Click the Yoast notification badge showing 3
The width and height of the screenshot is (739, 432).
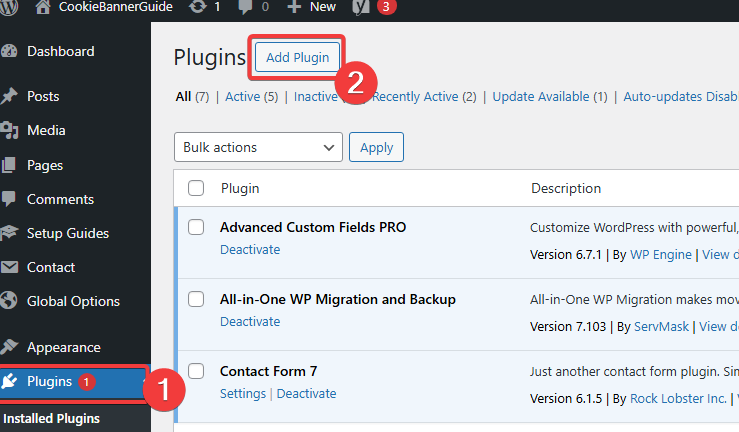pos(386,7)
